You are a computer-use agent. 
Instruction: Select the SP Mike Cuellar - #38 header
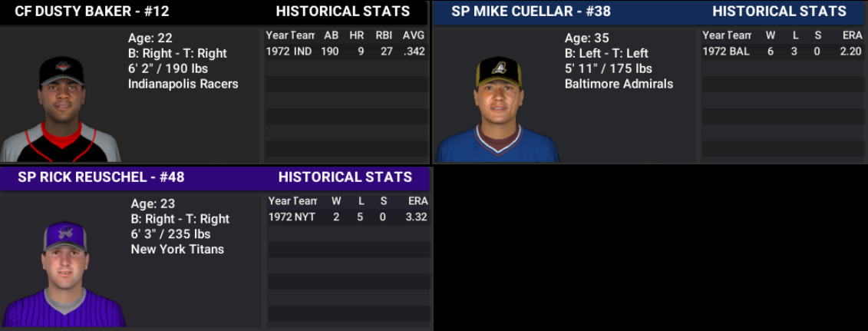click(528, 12)
